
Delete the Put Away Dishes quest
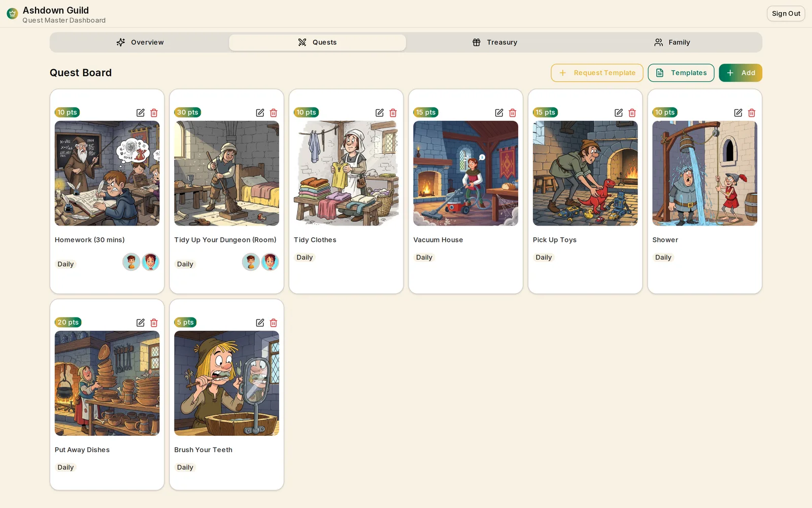[x=154, y=323]
